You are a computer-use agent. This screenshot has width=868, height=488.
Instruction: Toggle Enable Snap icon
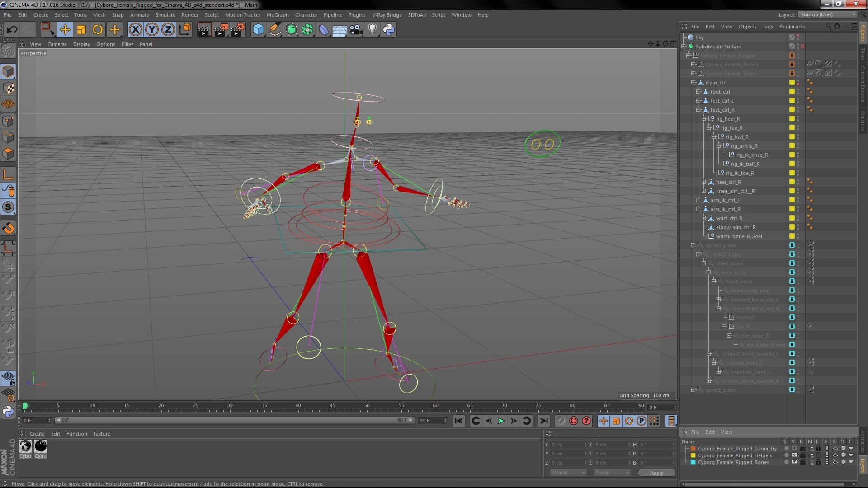click(x=8, y=228)
